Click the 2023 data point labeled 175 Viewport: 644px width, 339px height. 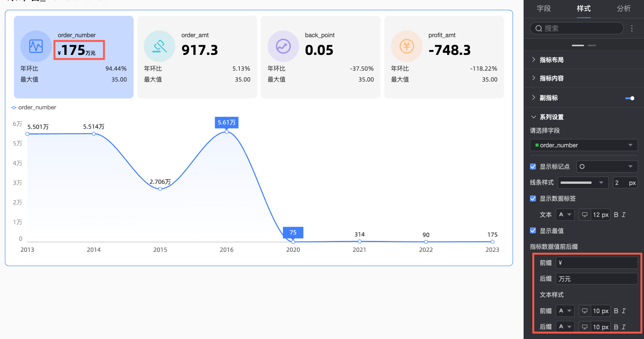coord(492,242)
